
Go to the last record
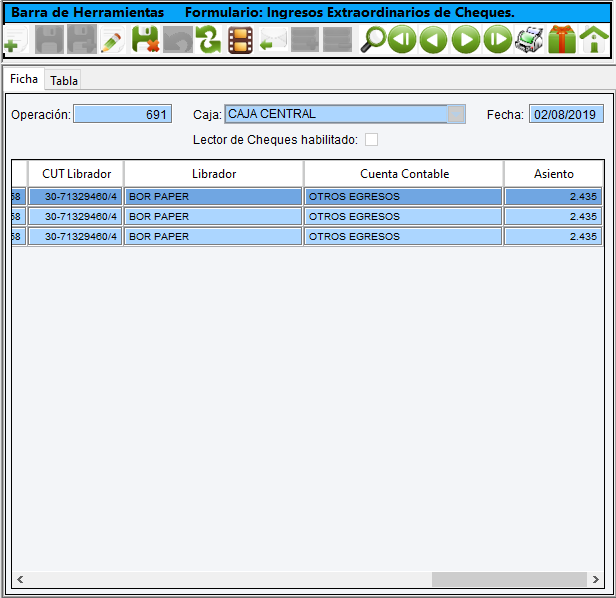point(498,40)
